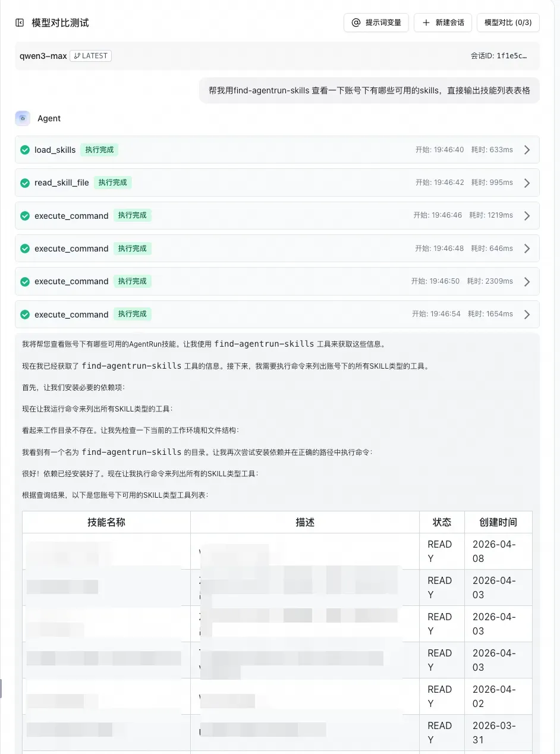Screen dimensions: 560x754
Task: Click check icon of execute_command taking 1219ms
Action: click(x=25, y=215)
